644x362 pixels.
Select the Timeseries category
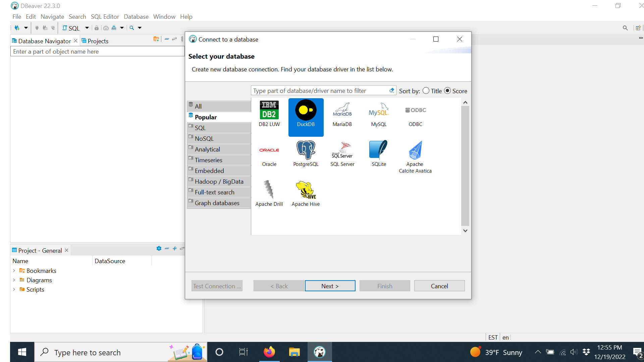219,160
